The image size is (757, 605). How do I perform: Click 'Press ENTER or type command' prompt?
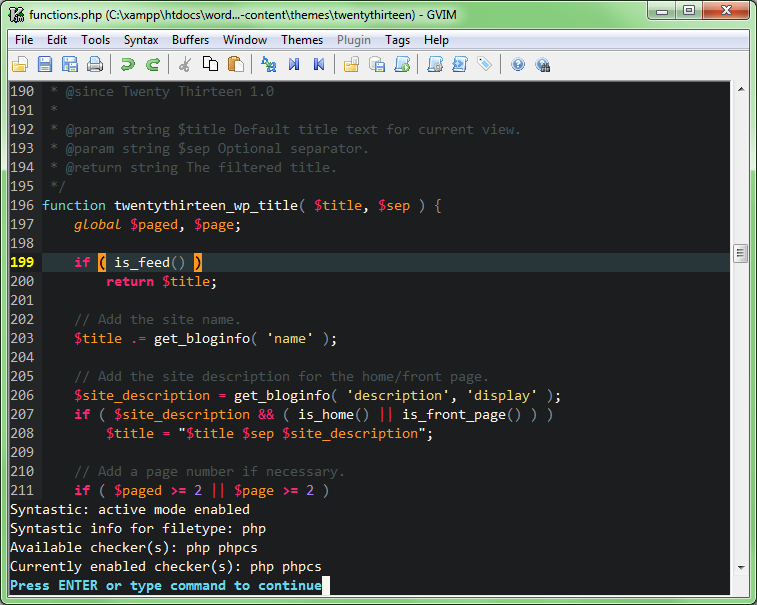[x=166, y=585]
